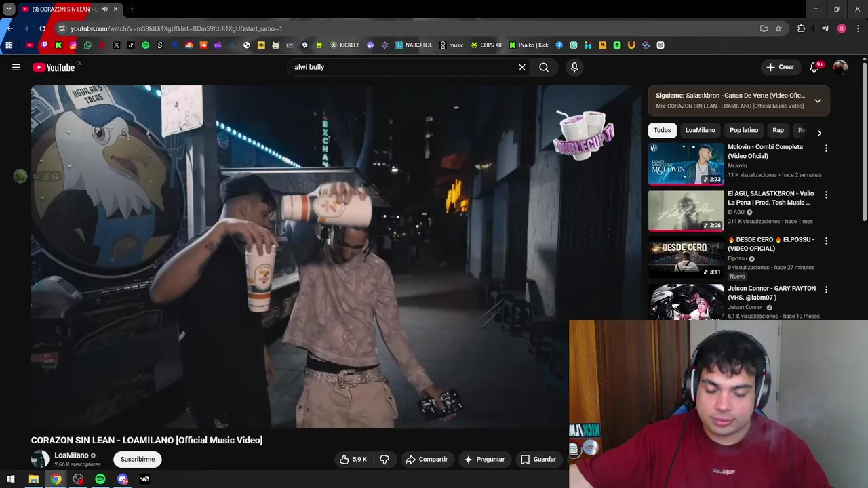Reload the page in Chrome

42,28
